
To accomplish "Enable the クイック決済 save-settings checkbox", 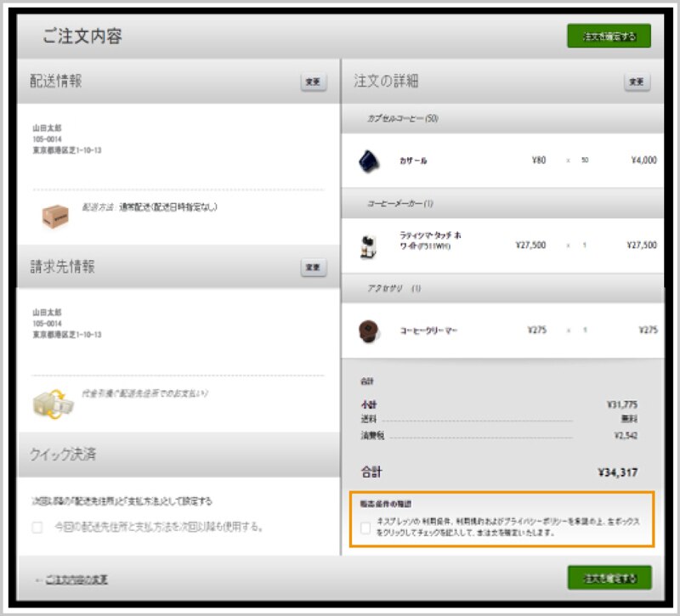I will coord(37,527).
